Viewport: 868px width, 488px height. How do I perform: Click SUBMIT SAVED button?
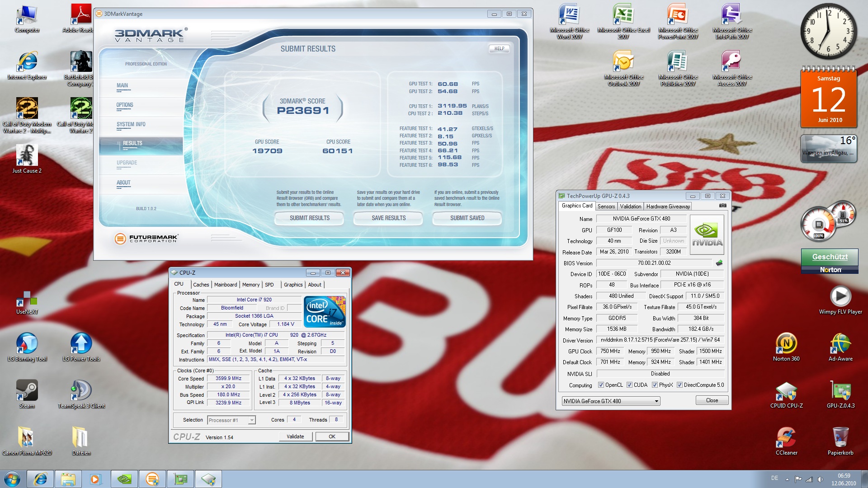tap(467, 218)
